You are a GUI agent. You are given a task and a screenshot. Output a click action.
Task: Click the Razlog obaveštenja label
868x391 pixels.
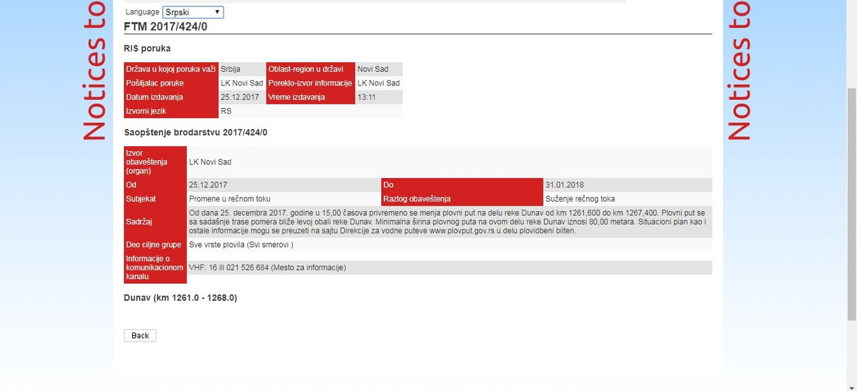(x=462, y=199)
